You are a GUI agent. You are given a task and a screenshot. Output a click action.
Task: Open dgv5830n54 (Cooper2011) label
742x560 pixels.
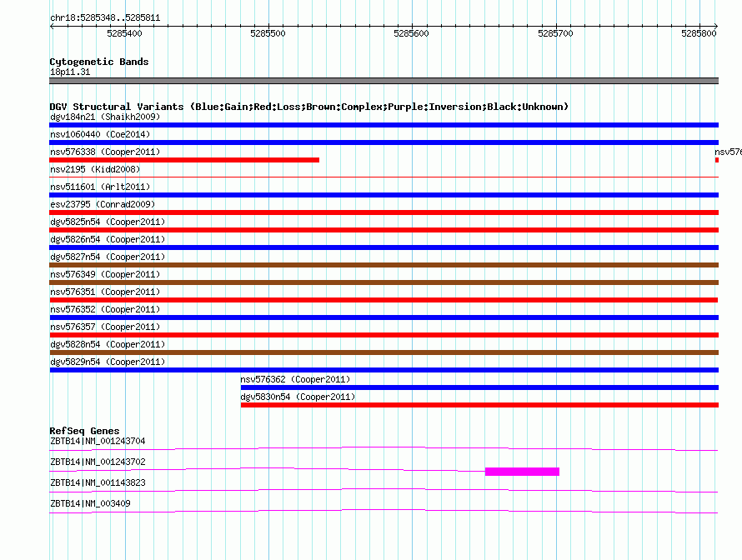click(x=298, y=397)
